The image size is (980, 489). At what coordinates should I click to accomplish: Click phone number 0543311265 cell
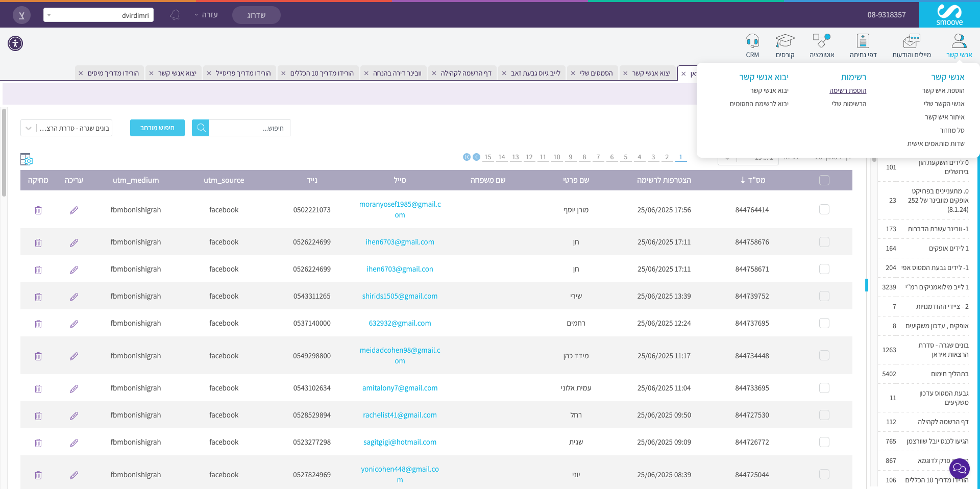312,296
